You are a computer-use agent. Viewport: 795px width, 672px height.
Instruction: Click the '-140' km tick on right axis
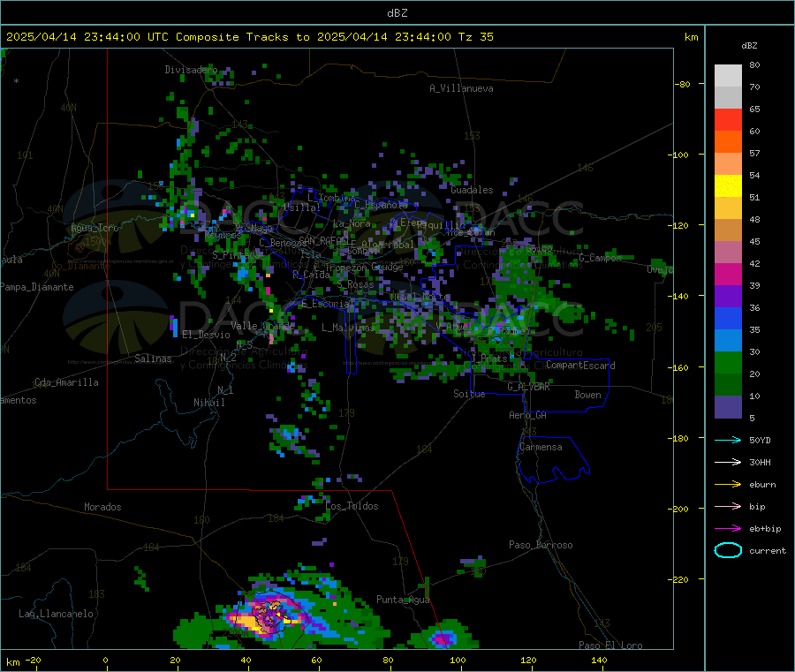[678, 296]
